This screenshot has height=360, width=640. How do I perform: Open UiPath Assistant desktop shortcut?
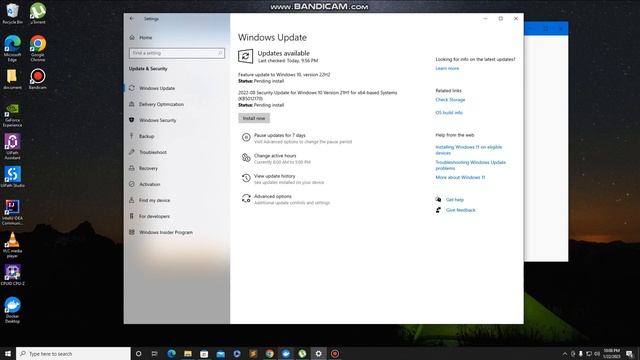[x=12, y=147]
